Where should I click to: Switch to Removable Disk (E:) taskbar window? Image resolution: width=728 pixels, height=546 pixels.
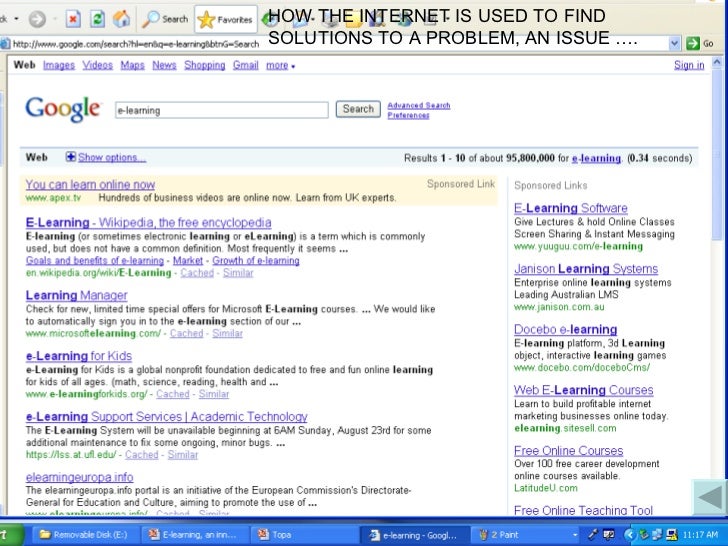(83, 535)
